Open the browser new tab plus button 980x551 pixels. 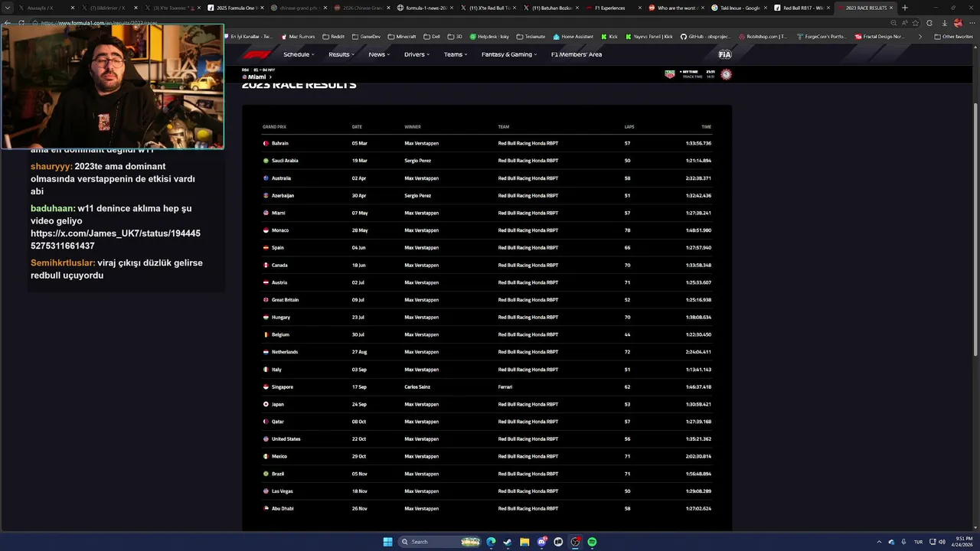click(x=905, y=8)
